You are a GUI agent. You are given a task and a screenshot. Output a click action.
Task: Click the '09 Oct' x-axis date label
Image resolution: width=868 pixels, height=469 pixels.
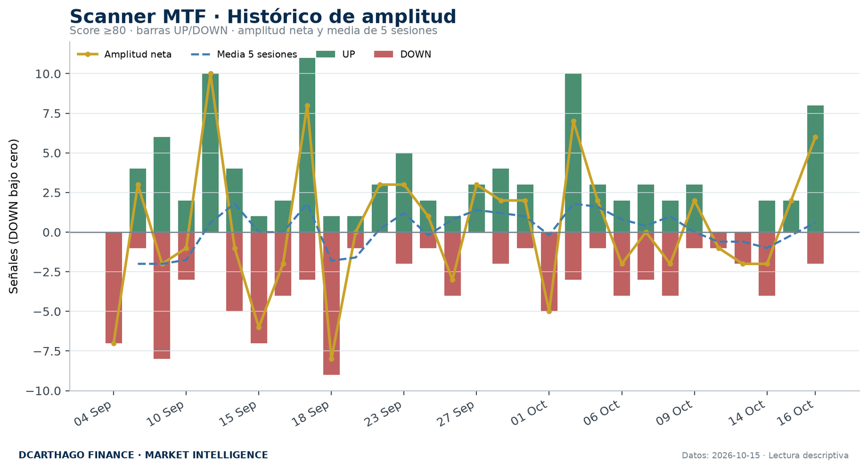(x=675, y=413)
